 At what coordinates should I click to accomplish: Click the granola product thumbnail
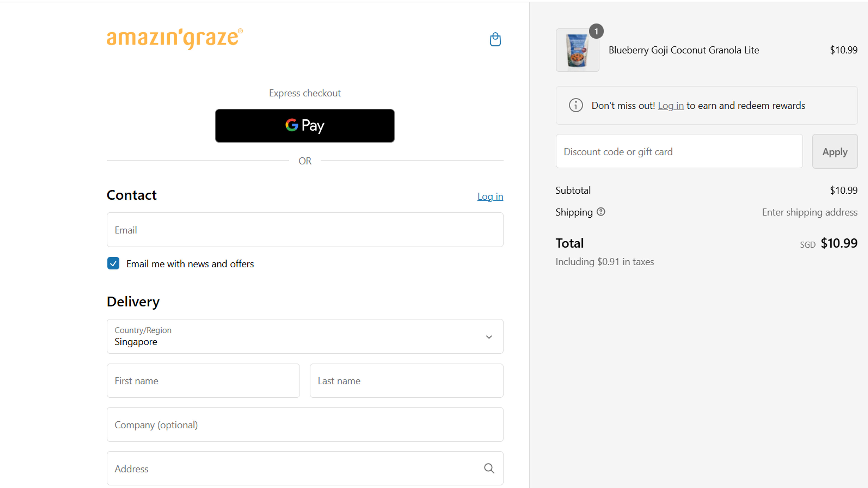point(577,50)
